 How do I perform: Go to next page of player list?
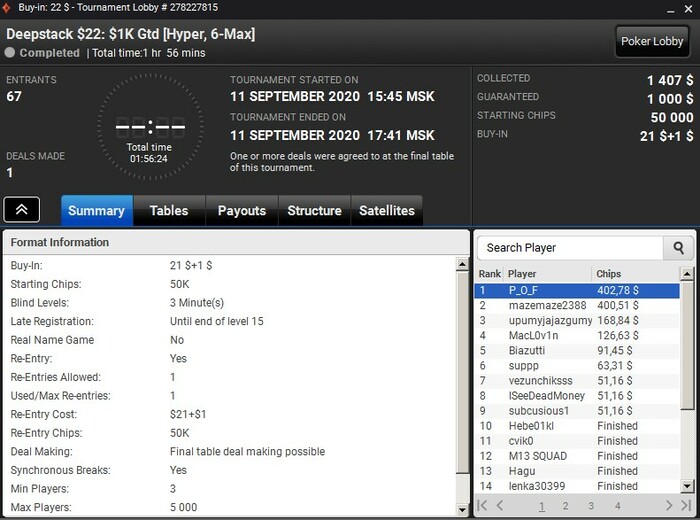tap(669, 505)
